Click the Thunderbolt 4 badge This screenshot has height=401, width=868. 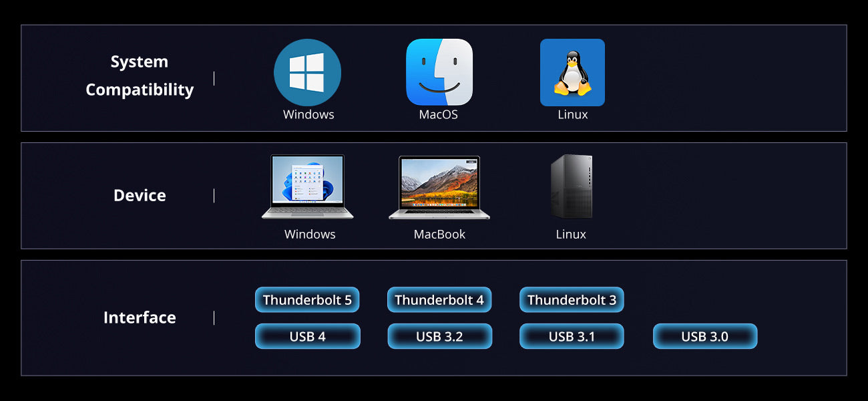[439, 299]
